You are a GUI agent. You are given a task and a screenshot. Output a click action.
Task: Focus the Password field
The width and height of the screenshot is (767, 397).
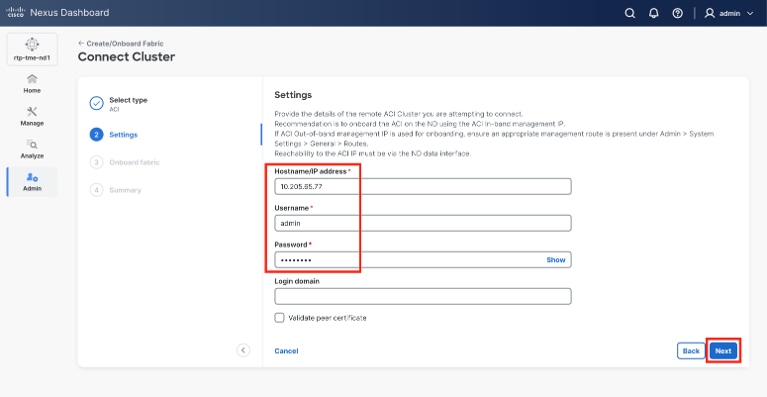point(423,260)
